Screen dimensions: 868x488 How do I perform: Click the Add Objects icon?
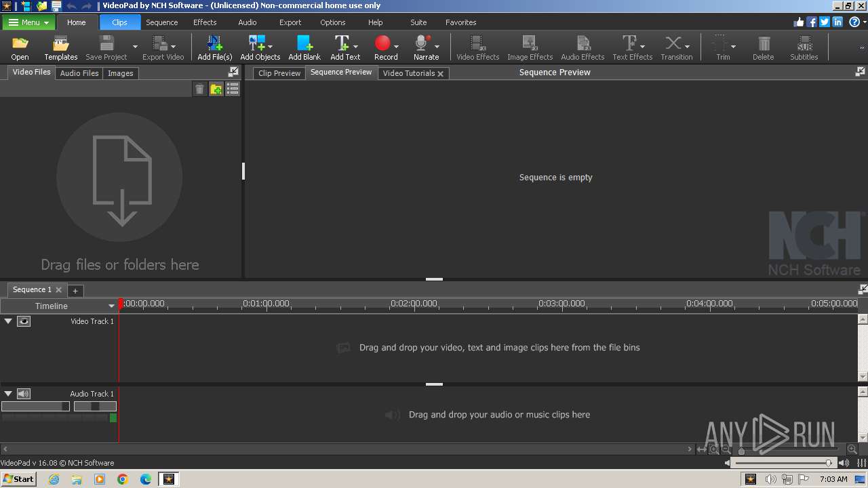coord(256,44)
